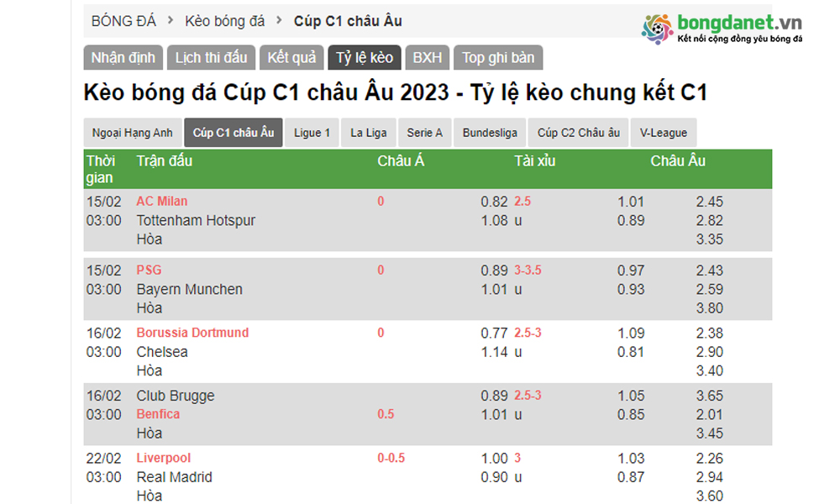Switch to Lịch thi đấu tab

tap(211, 58)
